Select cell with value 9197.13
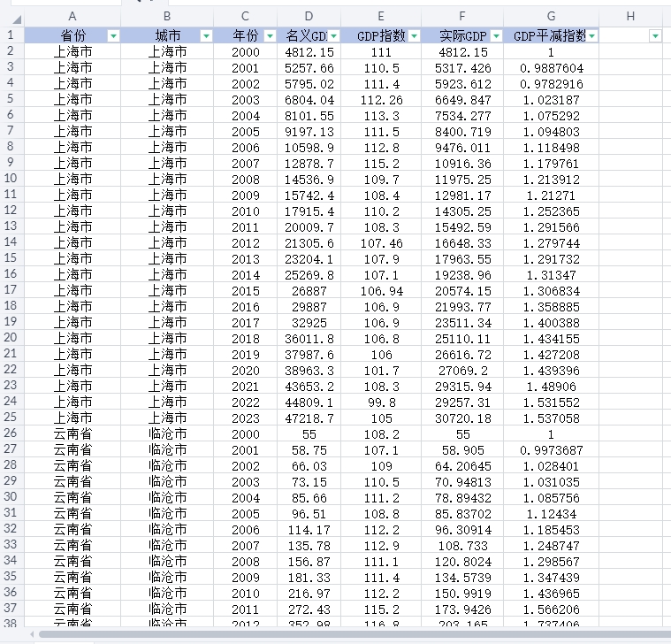The image size is (671, 644). 309,131
